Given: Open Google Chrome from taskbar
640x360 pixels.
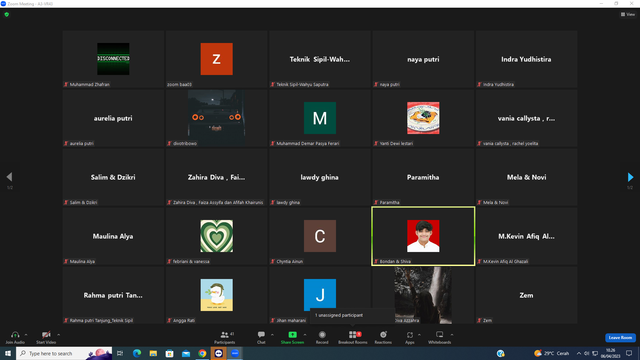Looking at the screenshot, I should click(x=202, y=353).
